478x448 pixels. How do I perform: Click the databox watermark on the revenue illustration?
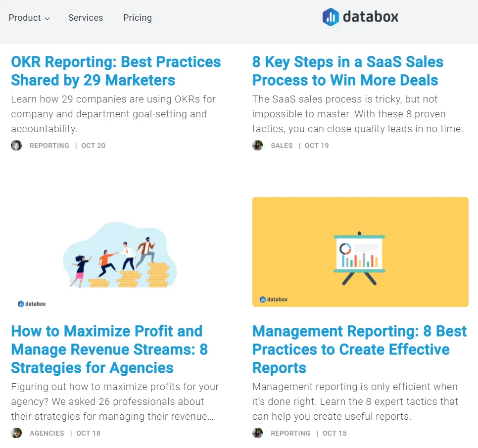coord(31,303)
